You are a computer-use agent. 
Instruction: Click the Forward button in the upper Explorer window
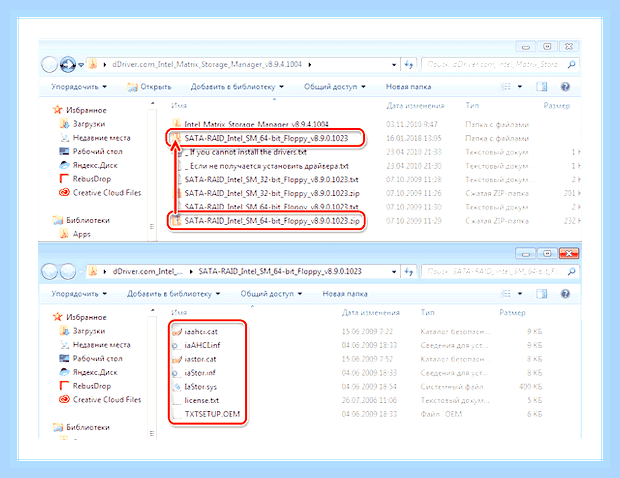68,64
